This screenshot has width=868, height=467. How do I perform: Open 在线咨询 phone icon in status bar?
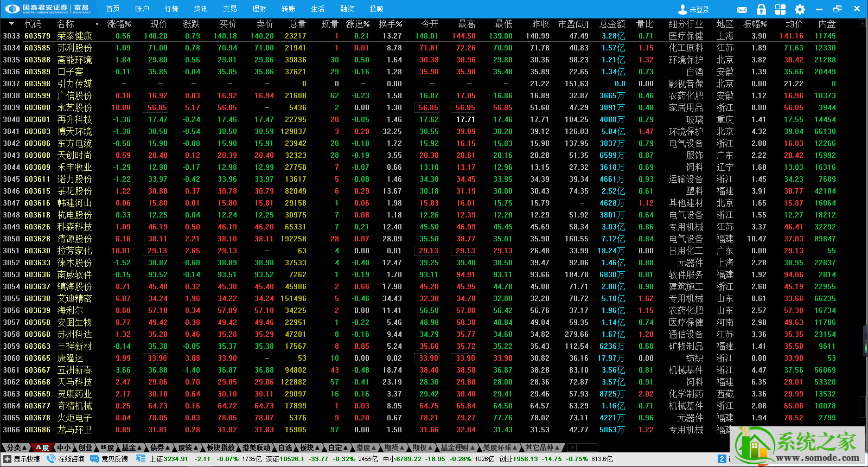[x=51, y=459]
